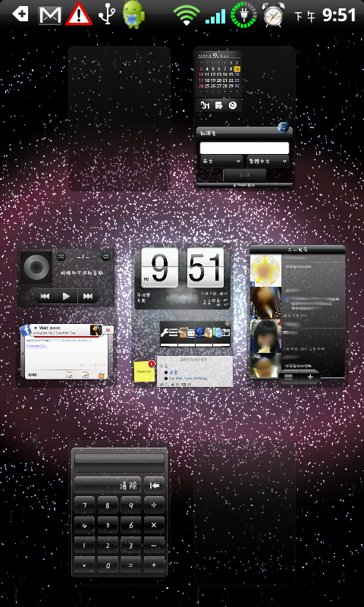The image size is (364, 607).
Task: Tap the Gmail notification icon
Action: [x=50, y=15]
